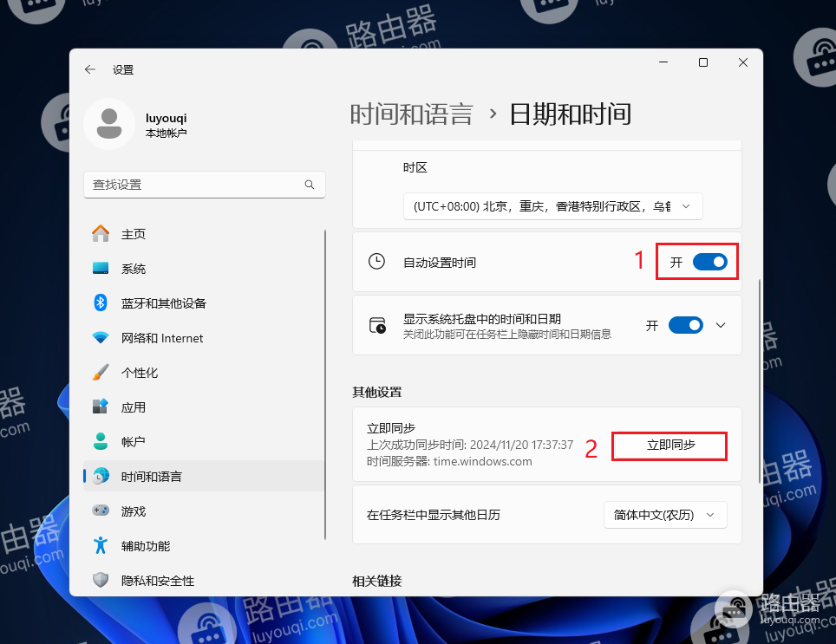Click the paintbrush icon for 个性化

point(101,373)
